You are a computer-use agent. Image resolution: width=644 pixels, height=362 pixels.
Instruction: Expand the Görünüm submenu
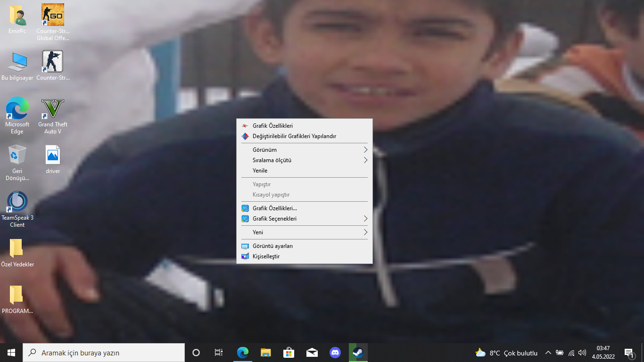(305, 150)
